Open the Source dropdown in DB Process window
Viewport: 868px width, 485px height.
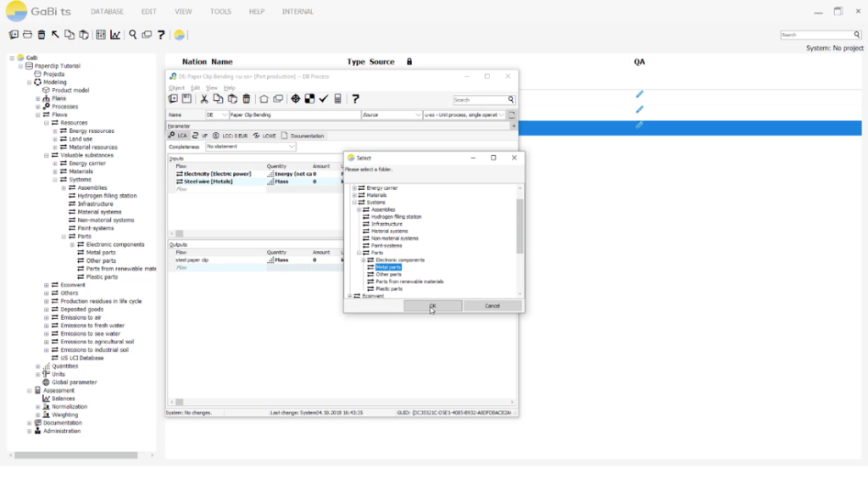coord(418,114)
